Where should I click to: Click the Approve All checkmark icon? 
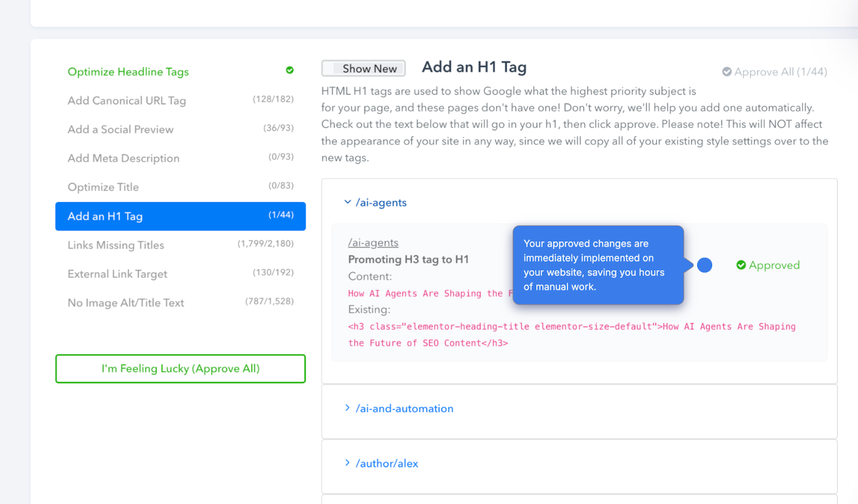[727, 72]
